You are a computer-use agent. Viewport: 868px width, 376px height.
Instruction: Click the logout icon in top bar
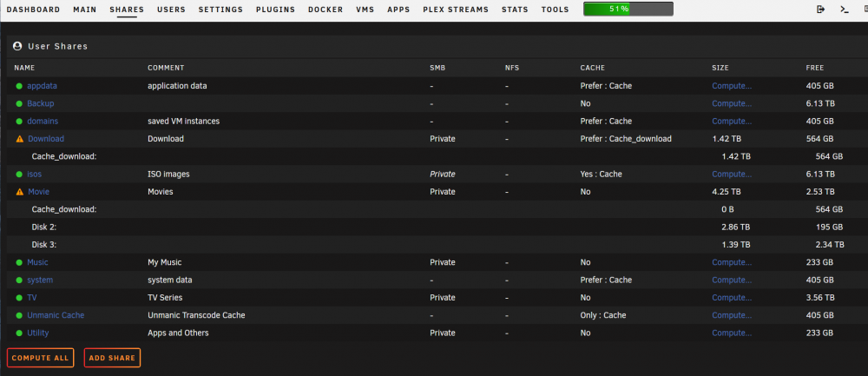click(x=821, y=10)
